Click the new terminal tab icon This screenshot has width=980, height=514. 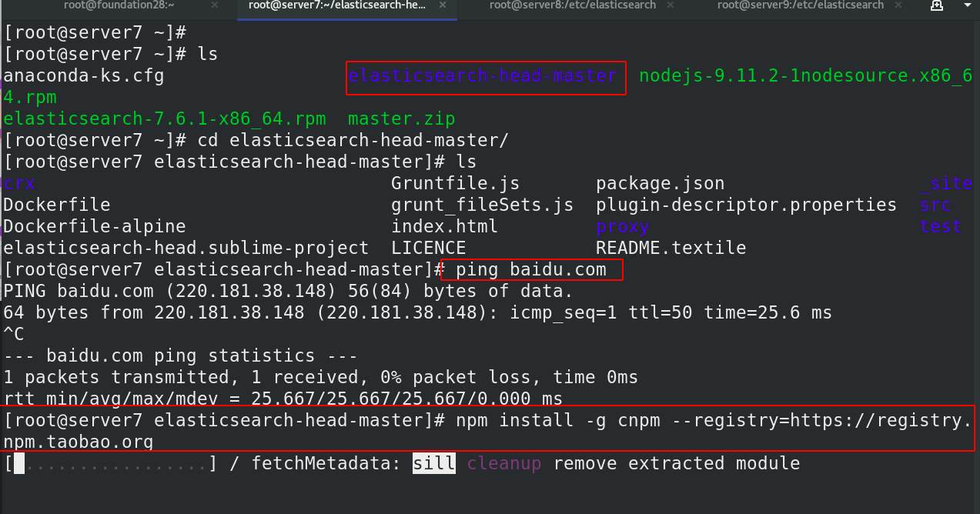(937, 5)
